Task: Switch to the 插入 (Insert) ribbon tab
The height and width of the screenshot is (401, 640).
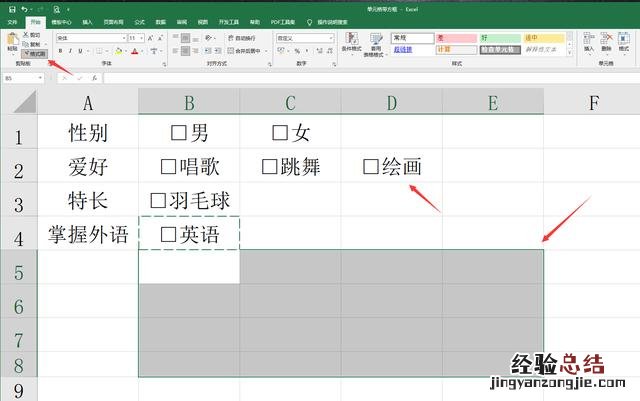Action: coord(88,20)
